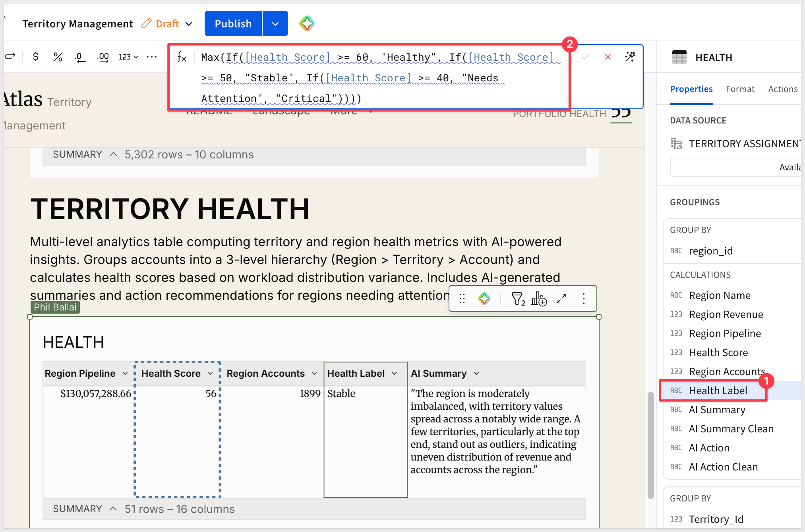Select AI Action calculation
The image size is (805, 532).
click(x=709, y=448)
